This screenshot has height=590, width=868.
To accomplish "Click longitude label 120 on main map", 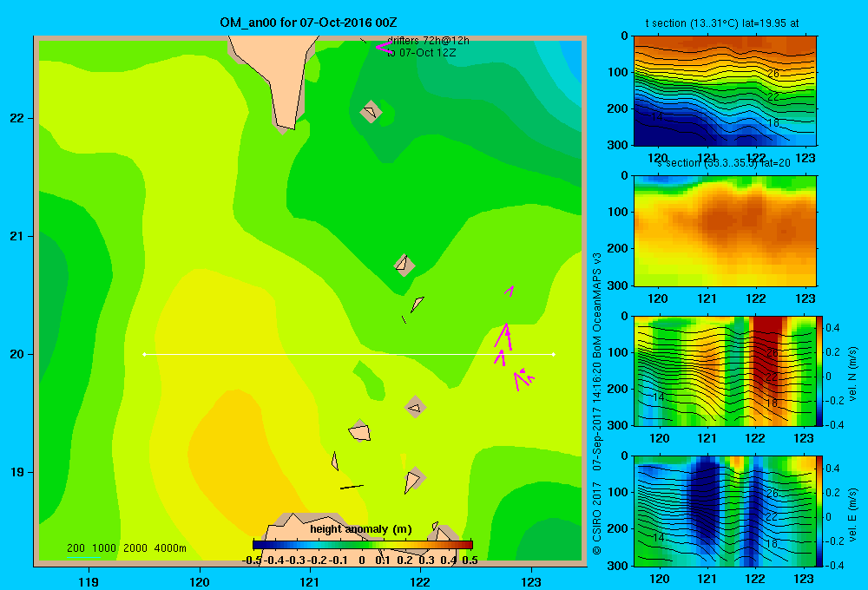I will (200, 581).
